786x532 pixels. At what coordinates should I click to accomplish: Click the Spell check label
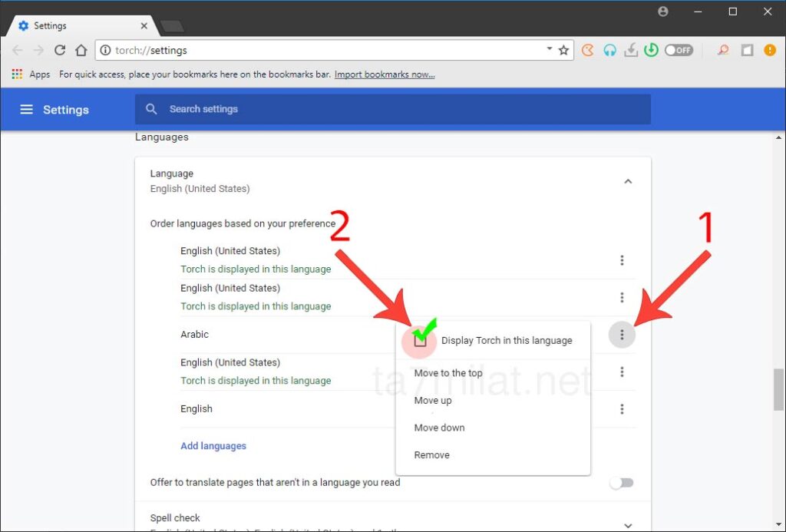tap(175, 518)
